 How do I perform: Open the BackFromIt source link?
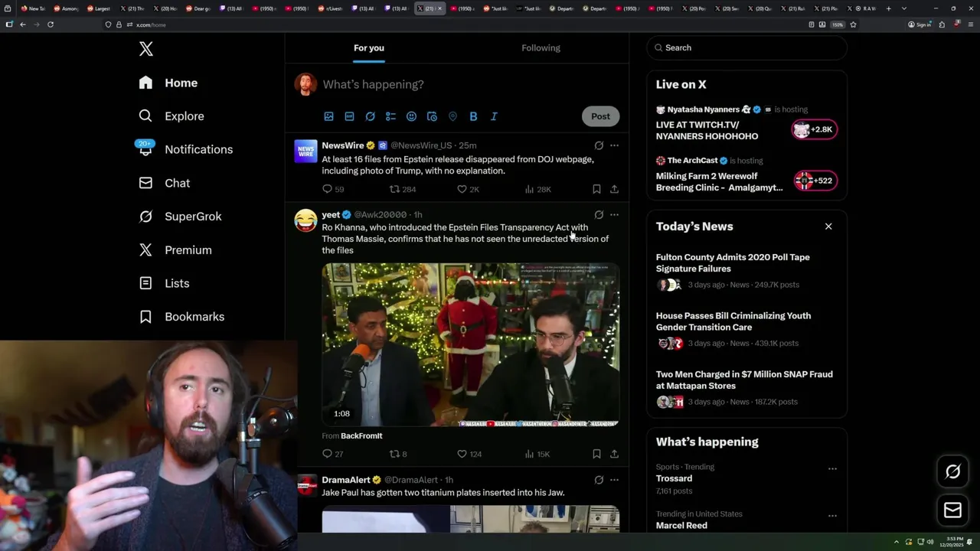tap(361, 435)
